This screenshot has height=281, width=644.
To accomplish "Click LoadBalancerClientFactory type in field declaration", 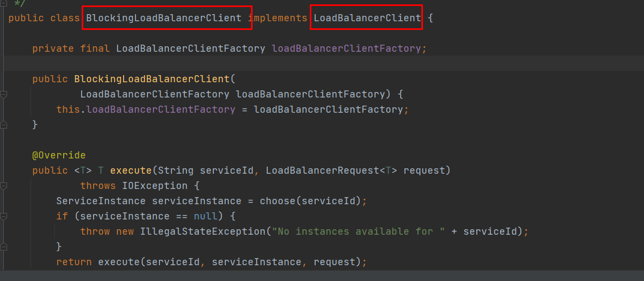I will click(x=191, y=48).
